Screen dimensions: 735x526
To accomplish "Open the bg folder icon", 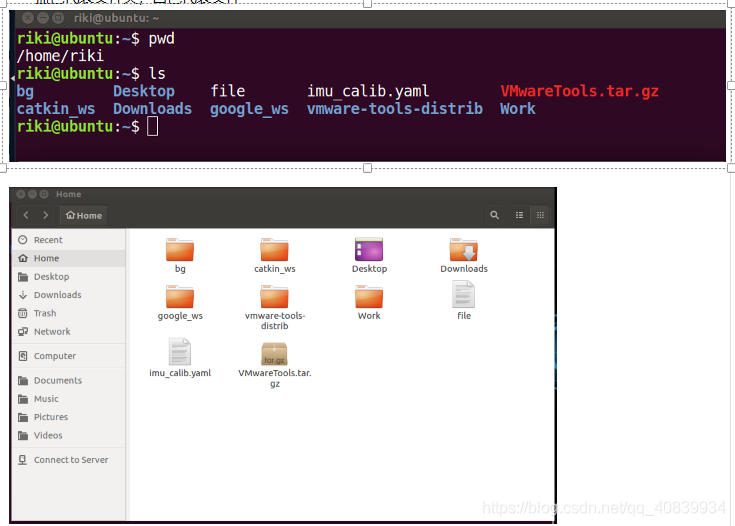I will tap(180, 249).
